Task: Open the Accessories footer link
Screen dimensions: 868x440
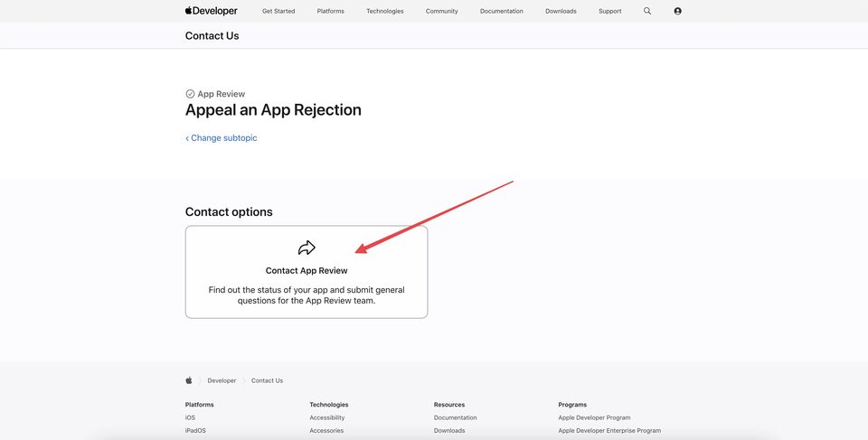Action: coord(326,431)
